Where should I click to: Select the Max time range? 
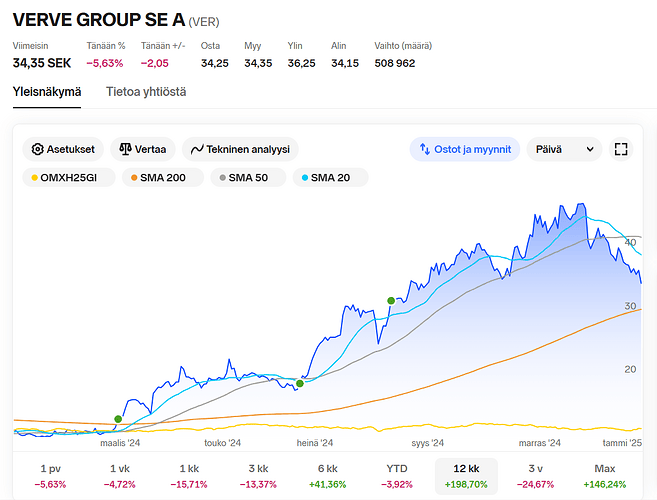click(x=605, y=476)
